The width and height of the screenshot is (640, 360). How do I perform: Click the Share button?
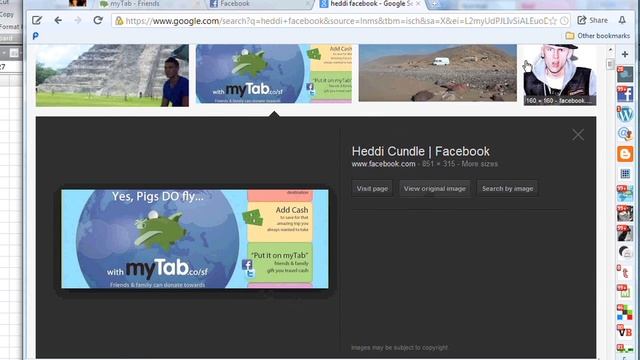pyautogui.click(x=592, y=20)
